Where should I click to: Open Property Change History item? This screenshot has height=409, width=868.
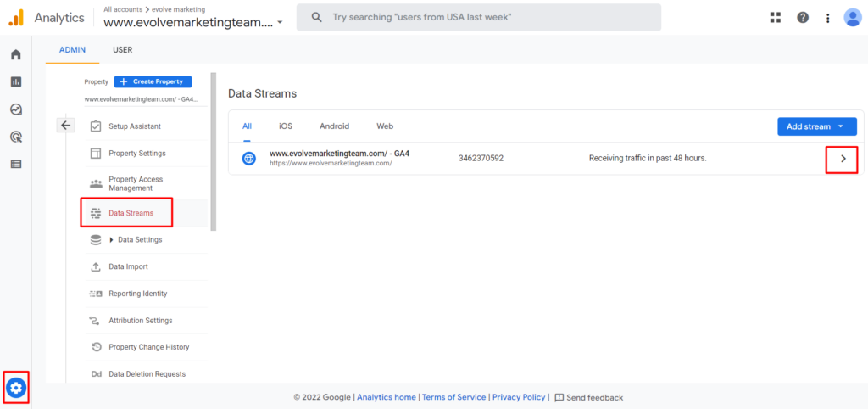point(147,347)
